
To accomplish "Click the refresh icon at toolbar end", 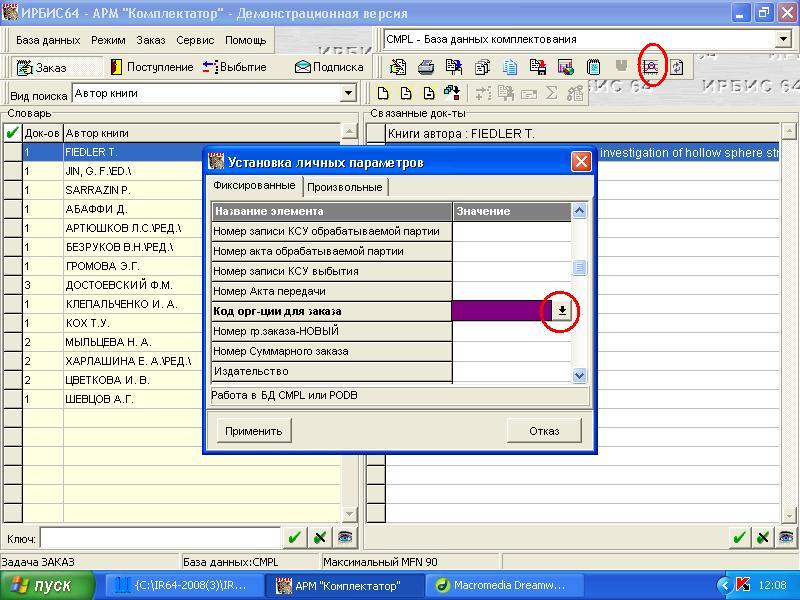I will [677, 67].
